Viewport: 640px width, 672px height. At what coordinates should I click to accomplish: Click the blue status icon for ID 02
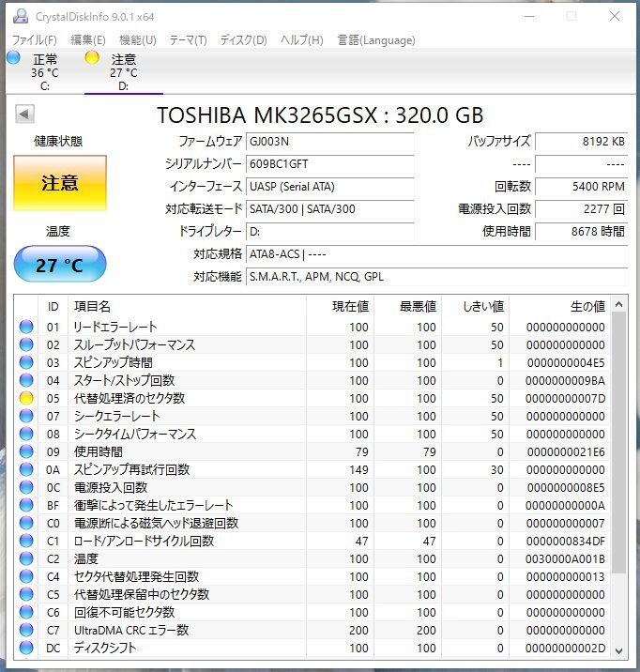(x=26, y=344)
